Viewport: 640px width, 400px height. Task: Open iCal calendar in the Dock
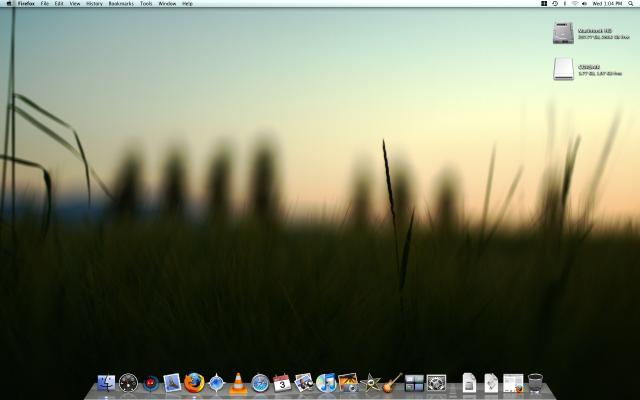(x=282, y=382)
